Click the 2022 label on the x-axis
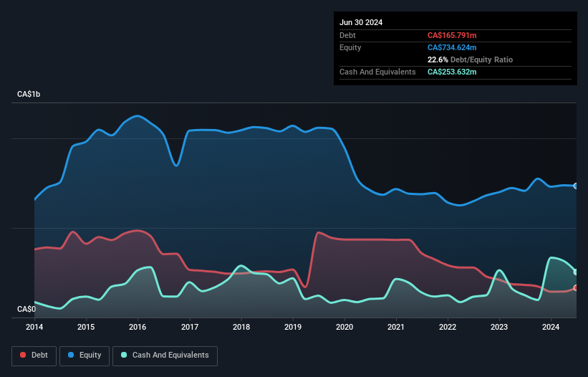The width and height of the screenshot is (588, 377). (x=448, y=327)
